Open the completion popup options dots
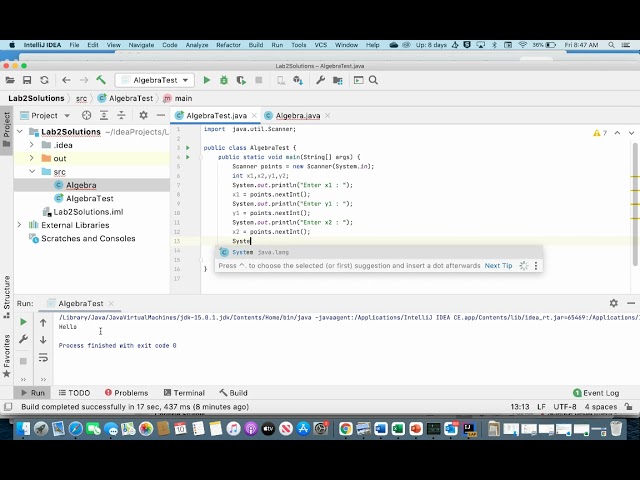Image resolution: width=640 pixels, height=480 pixels. point(536,266)
